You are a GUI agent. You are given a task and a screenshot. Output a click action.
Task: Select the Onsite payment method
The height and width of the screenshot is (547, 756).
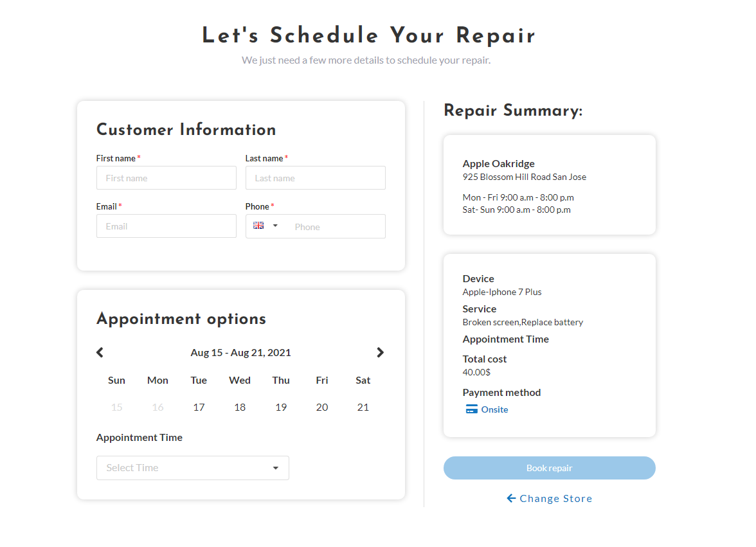pyautogui.click(x=494, y=409)
